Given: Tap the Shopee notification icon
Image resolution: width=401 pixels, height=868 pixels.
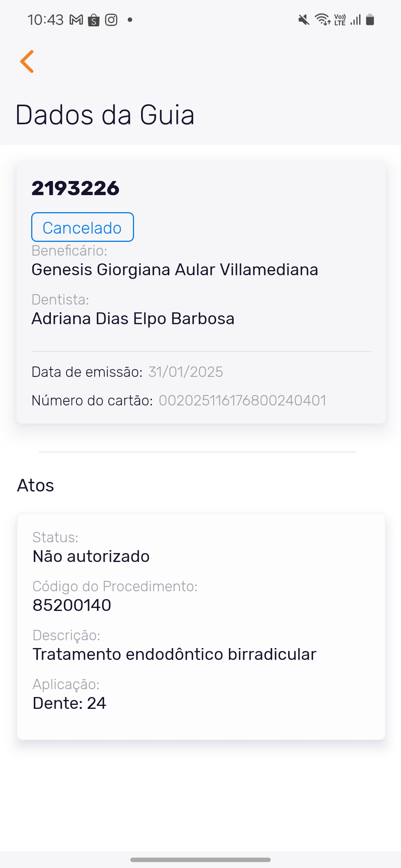Looking at the screenshot, I should click(x=94, y=20).
